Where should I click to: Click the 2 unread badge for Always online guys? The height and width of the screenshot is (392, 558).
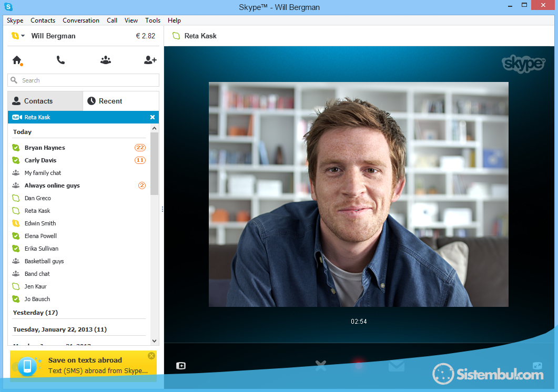click(142, 185)
